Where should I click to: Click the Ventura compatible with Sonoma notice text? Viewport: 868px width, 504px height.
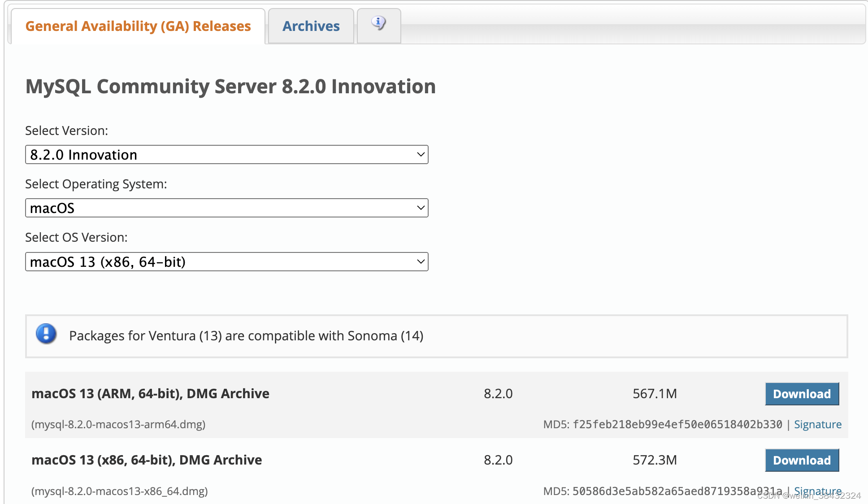(x=246, y=336)
